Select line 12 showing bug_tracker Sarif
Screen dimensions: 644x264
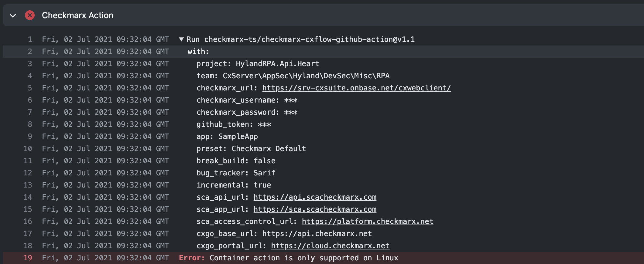tap(236, 173)
